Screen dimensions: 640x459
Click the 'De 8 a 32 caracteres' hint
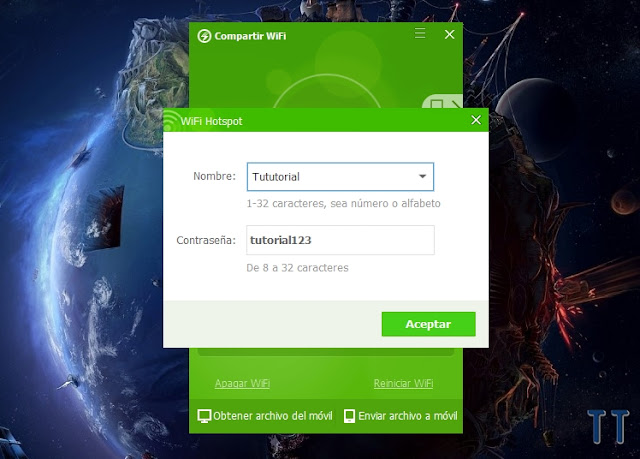[x=297, y=268]
